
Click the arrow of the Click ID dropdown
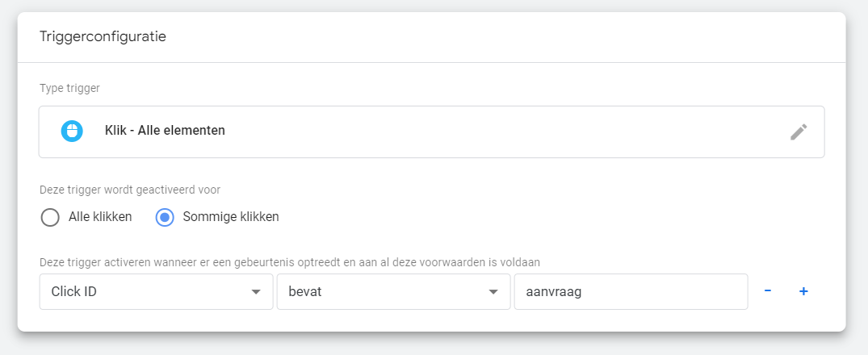pyautogui.click(x=256, y=292)
